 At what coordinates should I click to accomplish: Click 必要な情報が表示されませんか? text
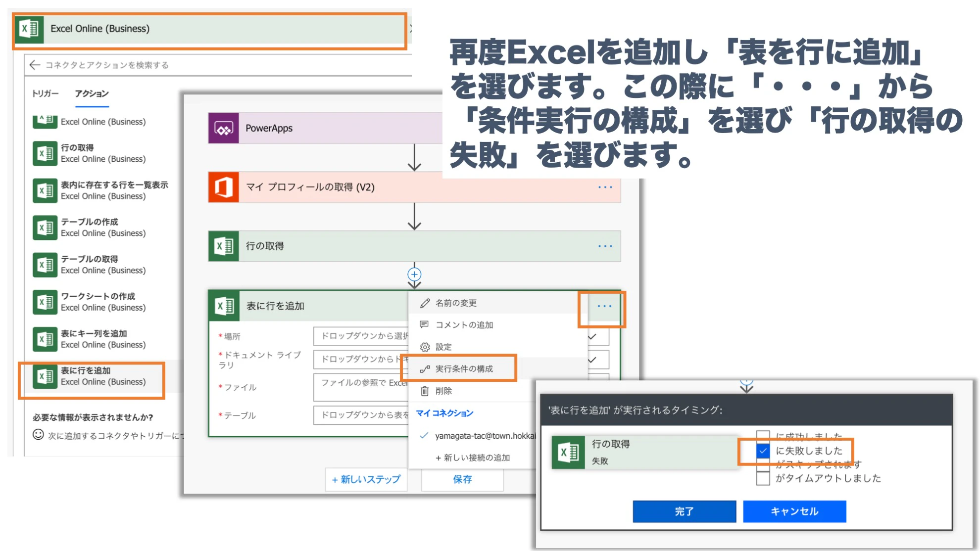tap(93, 417)
